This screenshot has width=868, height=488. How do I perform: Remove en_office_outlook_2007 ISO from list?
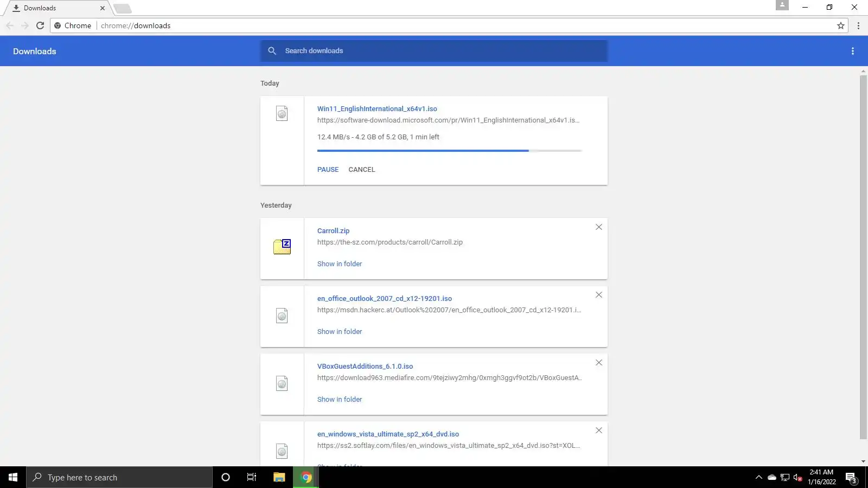tap(599, 295)
